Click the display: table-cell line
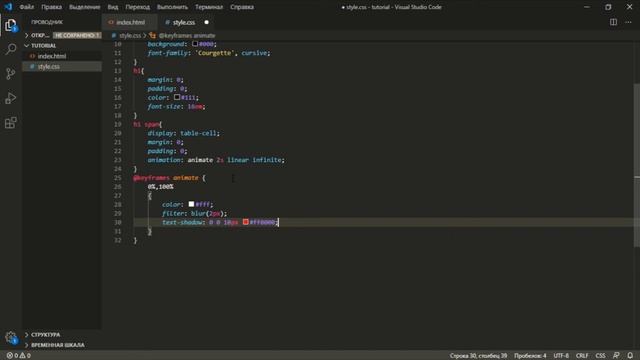This screenshot has height=360, width=640. 183,133
